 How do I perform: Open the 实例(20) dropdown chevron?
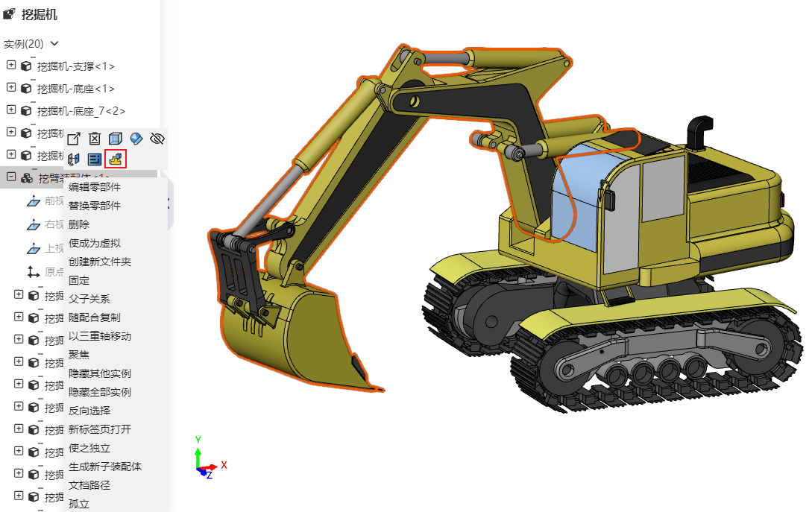coord(54,44)
